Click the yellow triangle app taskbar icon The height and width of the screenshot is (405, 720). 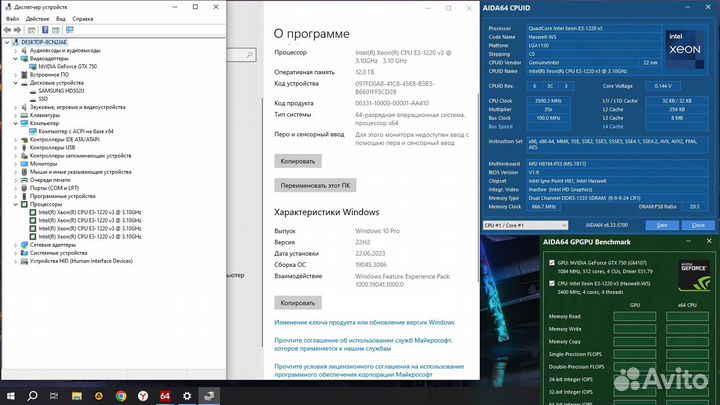[99, 395]
